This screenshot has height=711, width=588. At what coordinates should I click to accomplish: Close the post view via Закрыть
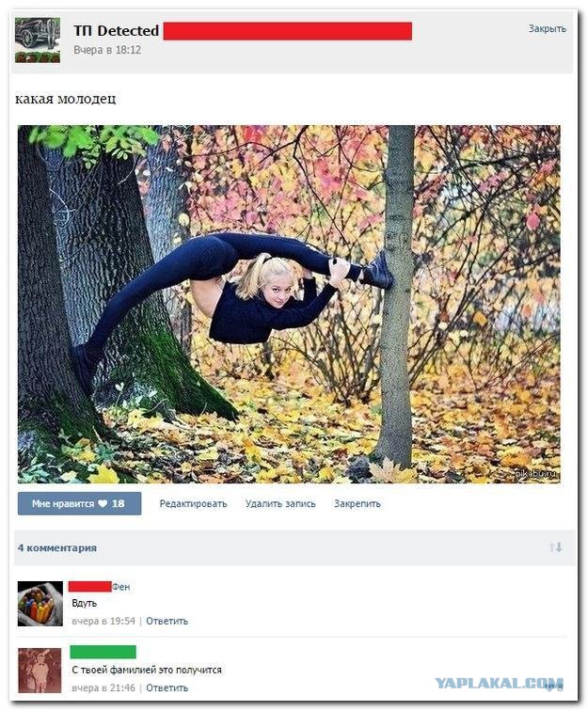click(x=548, y=28)
